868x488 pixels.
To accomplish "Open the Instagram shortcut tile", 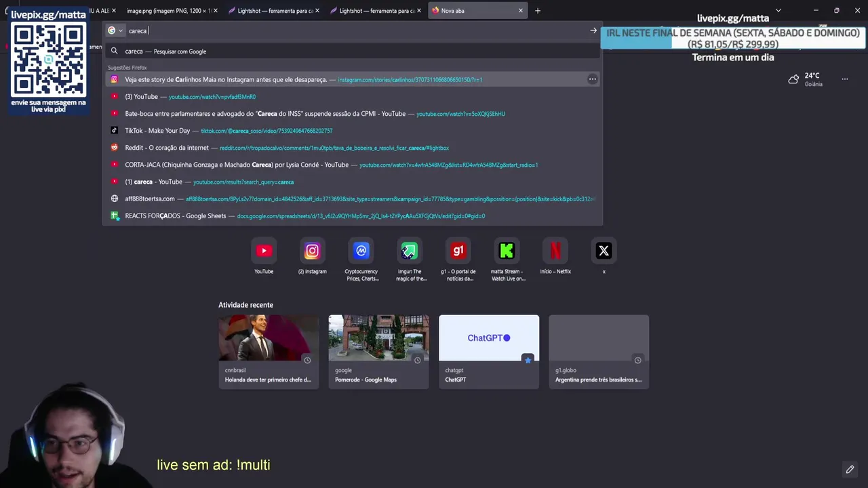I will click(312, 251).
